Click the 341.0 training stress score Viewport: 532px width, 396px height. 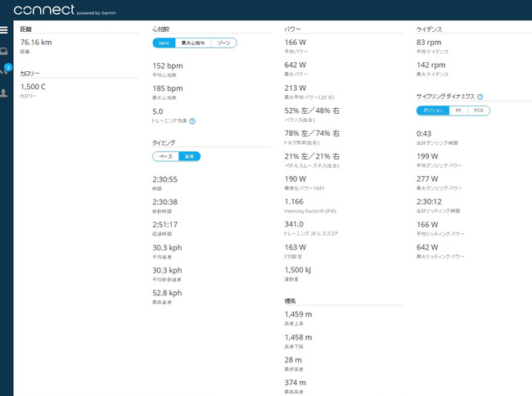coord(294,224)
